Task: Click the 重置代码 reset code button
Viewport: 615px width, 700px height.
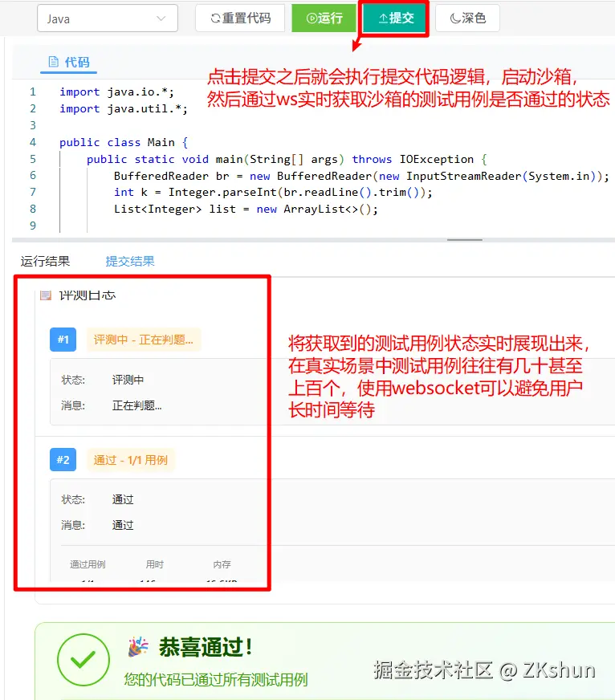Action: point(240,18)
